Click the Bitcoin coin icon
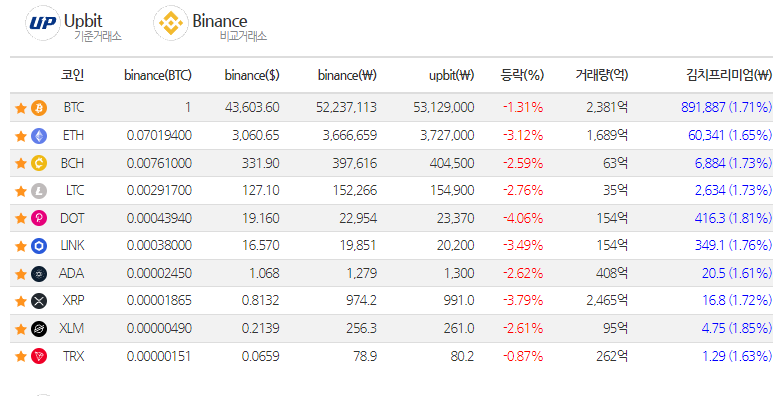This screenshot has height=396, width=783. click(x=39, y=108)
